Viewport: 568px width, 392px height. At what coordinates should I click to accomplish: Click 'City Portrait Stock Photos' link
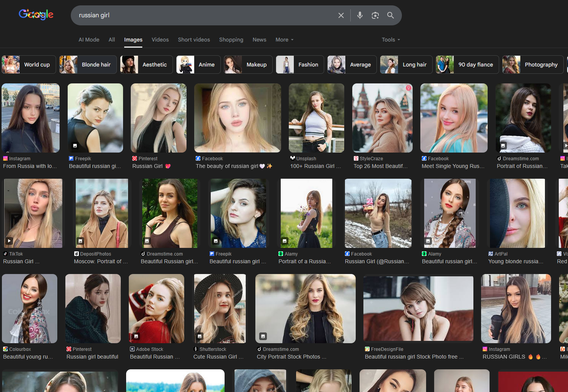tap(291, 357)
